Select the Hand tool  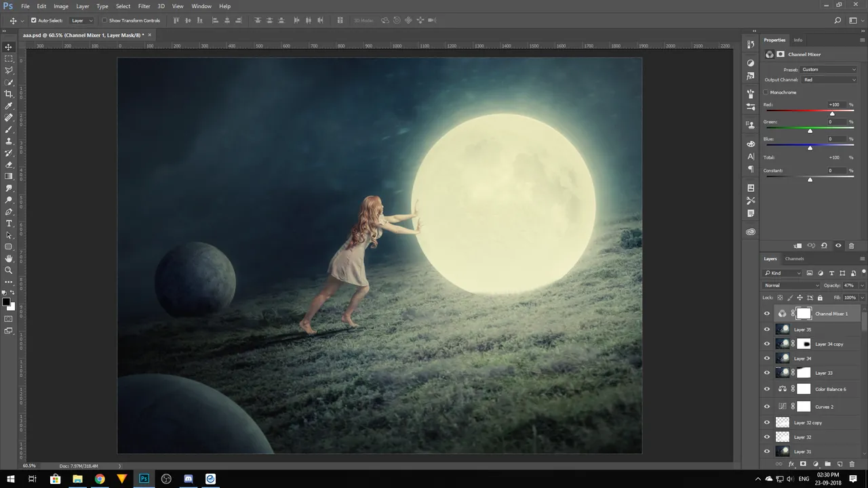coord(9,258)
